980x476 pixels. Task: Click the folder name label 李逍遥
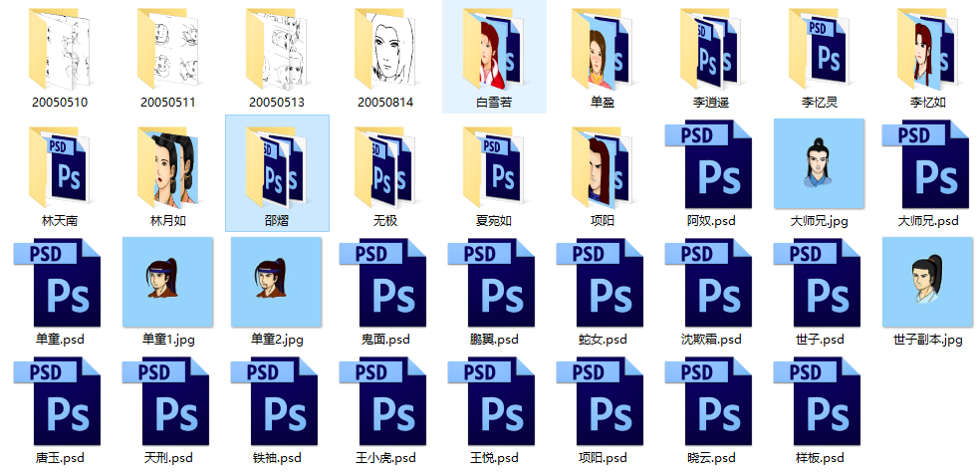click(x=711, y=102)
